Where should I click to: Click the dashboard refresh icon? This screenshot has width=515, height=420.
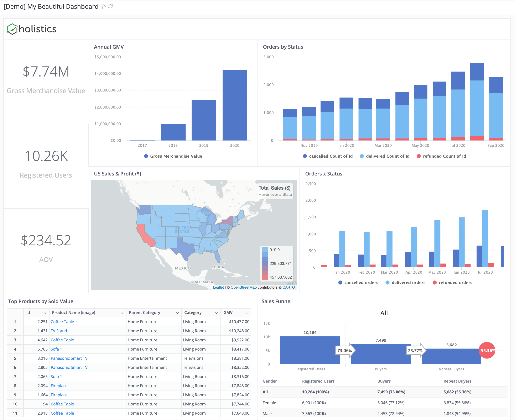112,6
